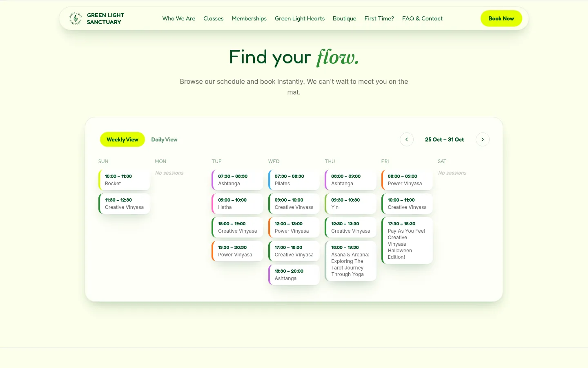Open Who We Are page
This screenshot has height=368, width=588.
(x=179, y=18)
